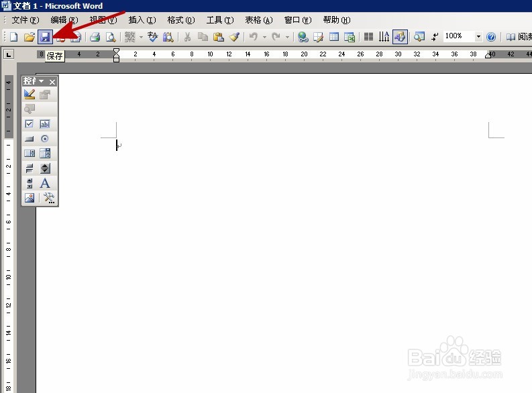Click the Save (保存) floppy icon
The height and width of the screenshot is (393, 532).
tap(45, 37)
